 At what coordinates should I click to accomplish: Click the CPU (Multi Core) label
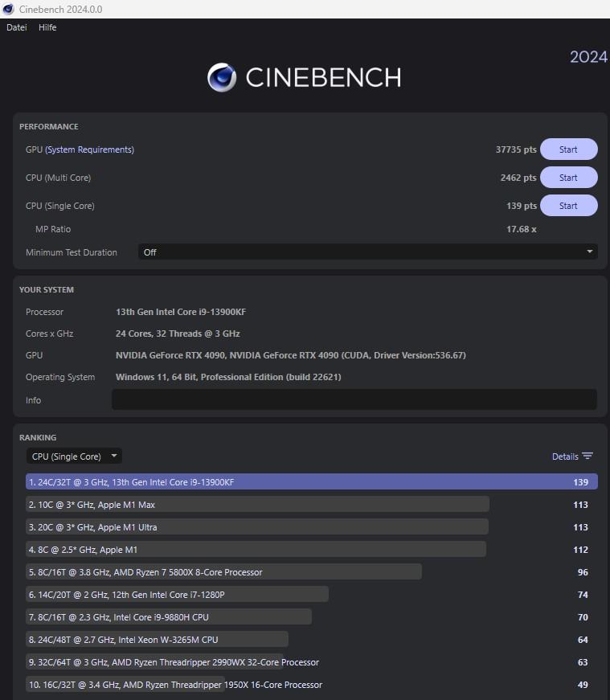pyautogui.click(x=58, y=178)
